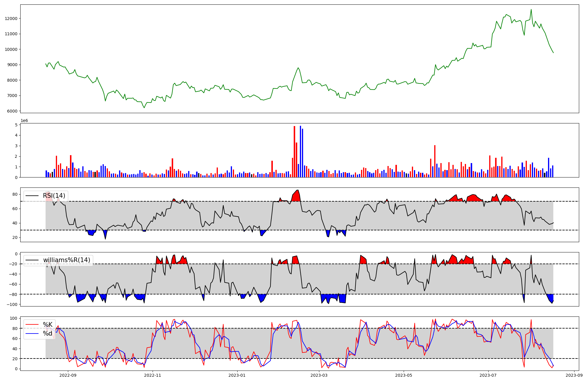This screenshot has width=588, height=382.
Task: Click the 2023-05 x-axis date label
Action: pyautogui.click(x=403, y=375)
